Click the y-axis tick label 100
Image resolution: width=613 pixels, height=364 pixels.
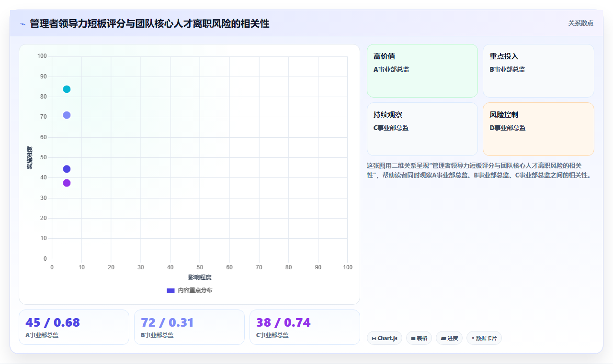pos(42,56)
